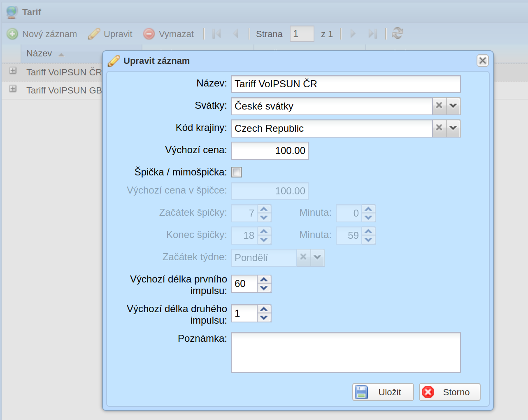Screen dimensions: 528x420
Task: Refresh the Tarif grid
Action: [397, 33]
